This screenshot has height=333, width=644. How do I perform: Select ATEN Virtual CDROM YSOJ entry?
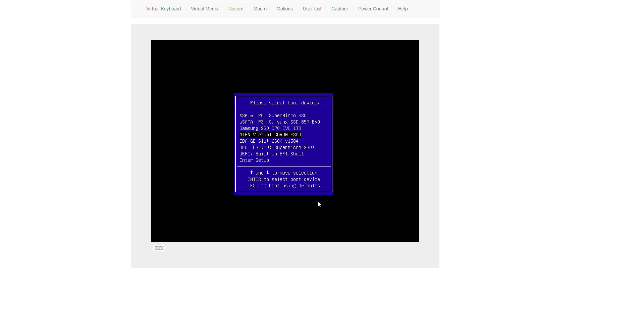(x=270, y=135)
